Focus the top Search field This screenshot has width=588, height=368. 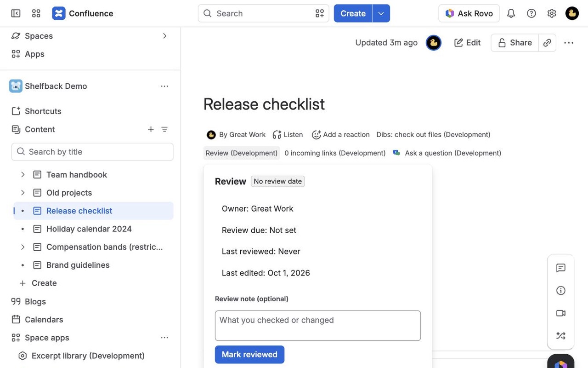tap(263, 13)
